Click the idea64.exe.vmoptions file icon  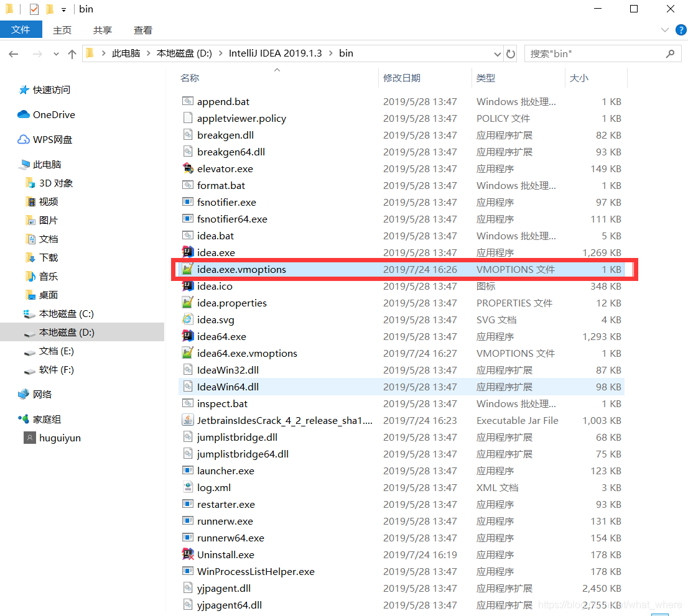[188, 353]
